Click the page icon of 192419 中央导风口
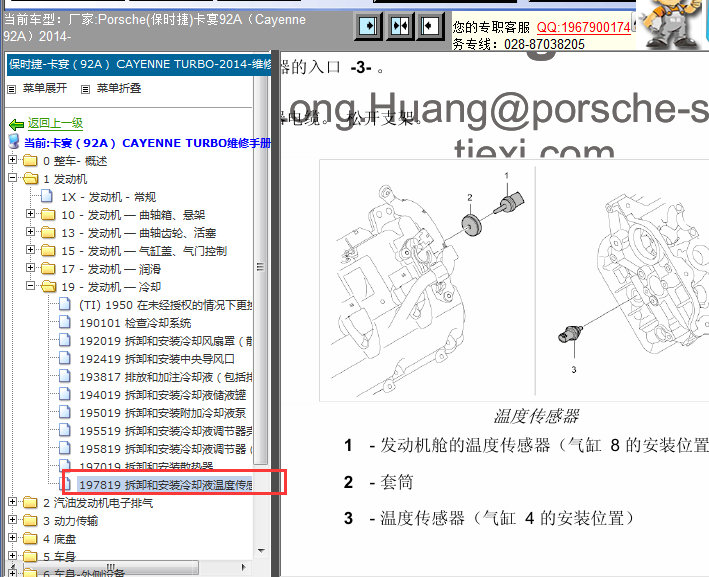The width and height of the screenshot is (709, 577). pyautogui.click(x=65, y=358)
